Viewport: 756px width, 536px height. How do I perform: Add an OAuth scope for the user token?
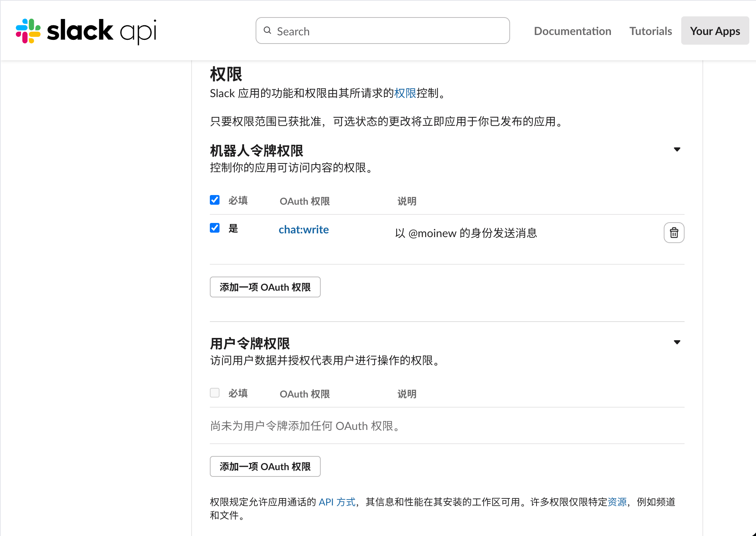point(265,466)
